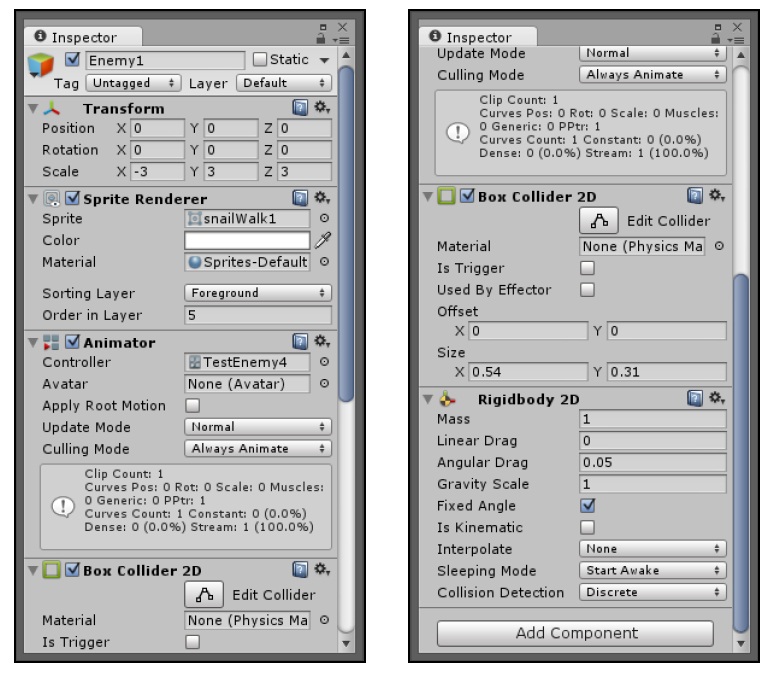The image size is (770, 673).
Task: Open the Box Collider 2D gear menu, left panel
Action: [x=322, y=569]
